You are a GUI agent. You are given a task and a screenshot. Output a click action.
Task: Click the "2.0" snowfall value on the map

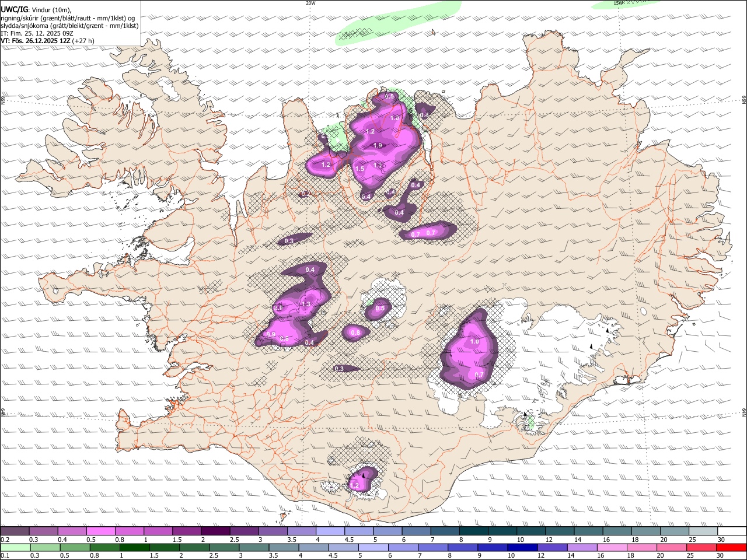tap(278, 307)
